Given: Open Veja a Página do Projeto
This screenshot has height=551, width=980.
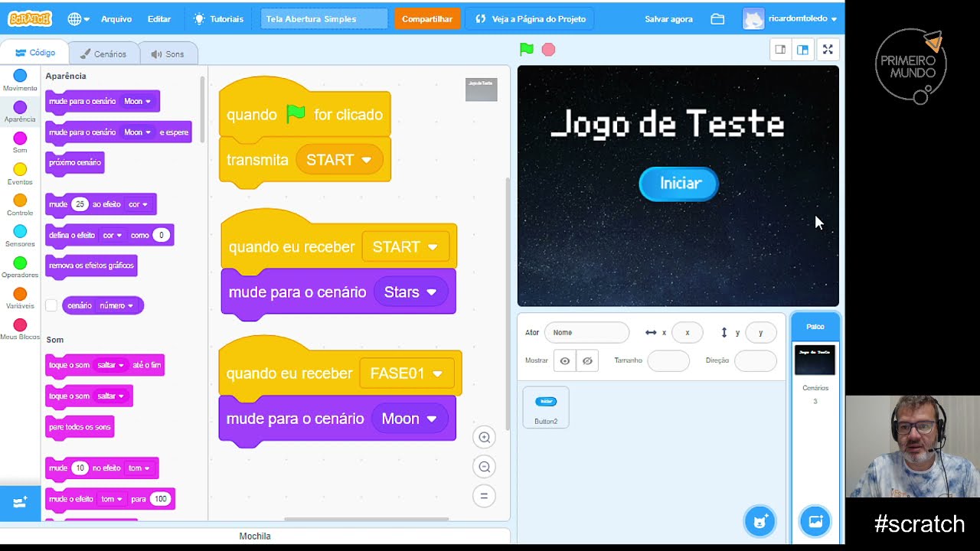Looking at the screenshot, I should [x=531, y=19].
